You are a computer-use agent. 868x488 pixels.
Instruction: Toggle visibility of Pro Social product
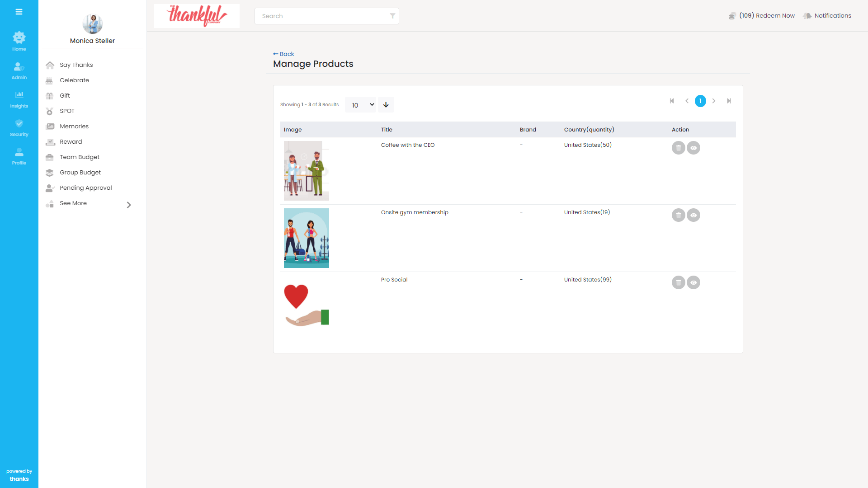(x=693, y=282)
